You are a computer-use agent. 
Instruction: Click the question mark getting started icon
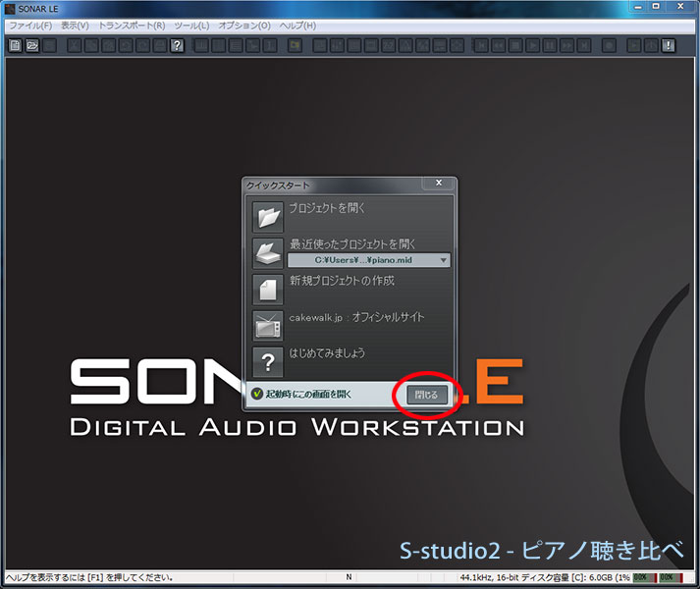pyautogui.click(x=268, y=359)
